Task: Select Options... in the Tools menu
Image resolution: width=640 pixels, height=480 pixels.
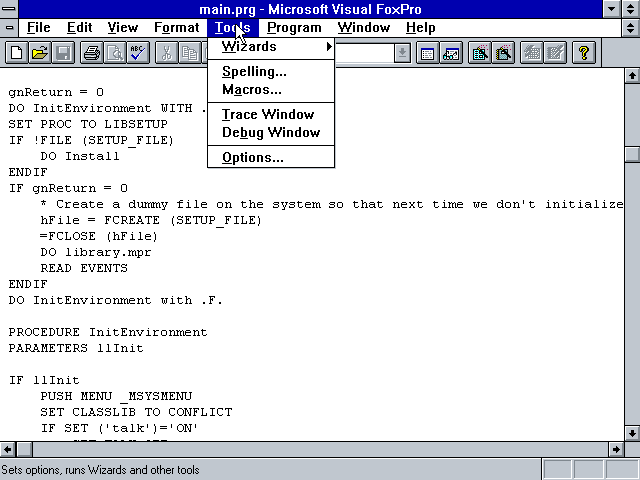Action: (x=271, y=158)
